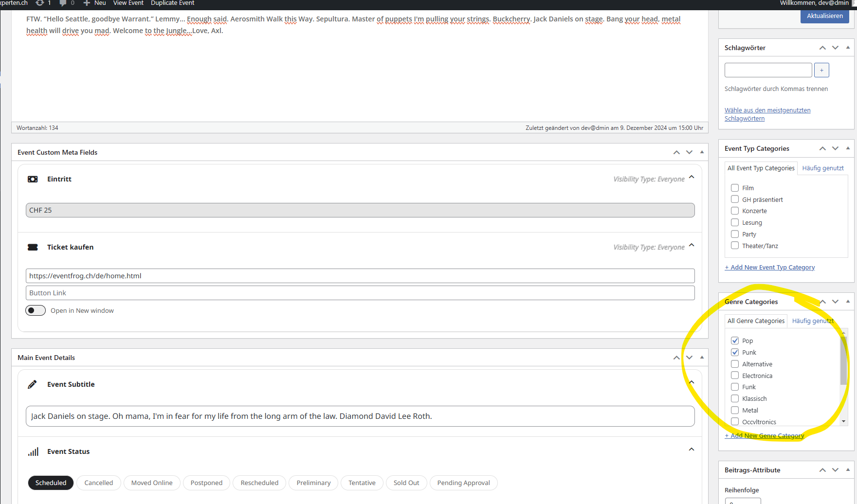Viewport: 857px width, 504px height.
Task: Move the Beitrags-Attribute panel up
Action: (822, 470)
